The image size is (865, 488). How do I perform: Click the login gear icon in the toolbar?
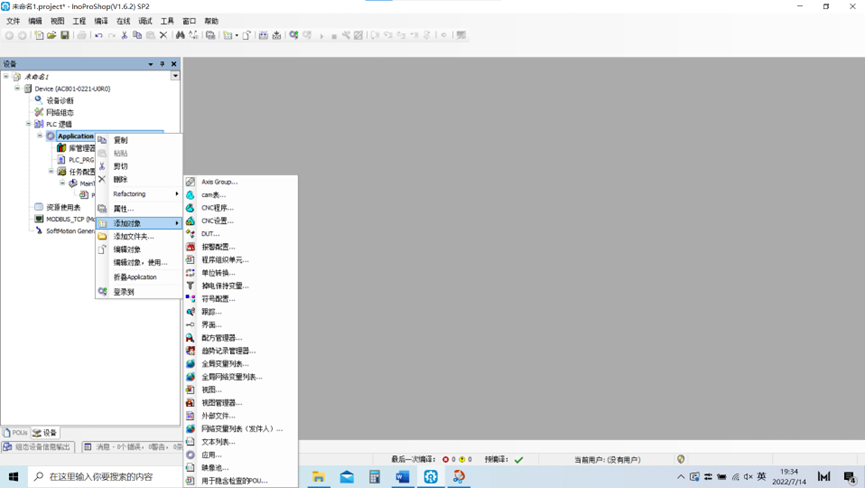(294, 35)
